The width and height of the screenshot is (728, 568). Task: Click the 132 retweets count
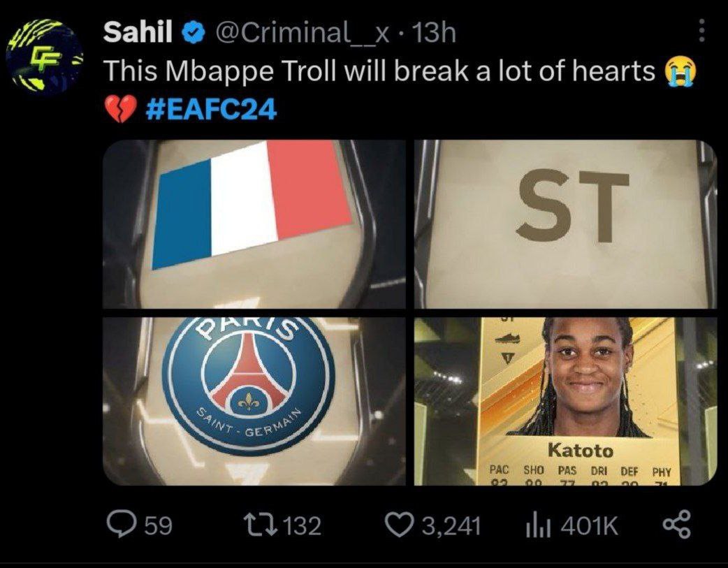coord(303,526)
